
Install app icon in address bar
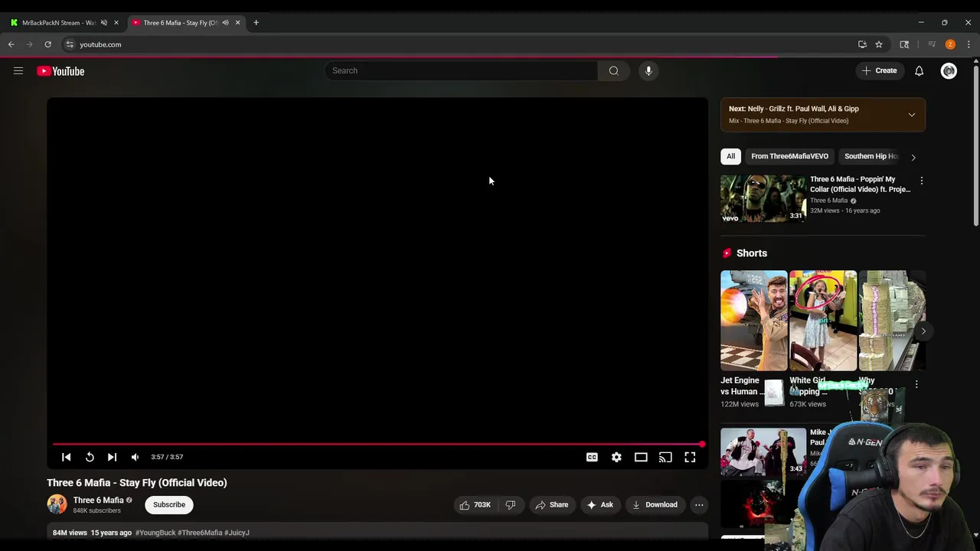click(x=862, y=44)
